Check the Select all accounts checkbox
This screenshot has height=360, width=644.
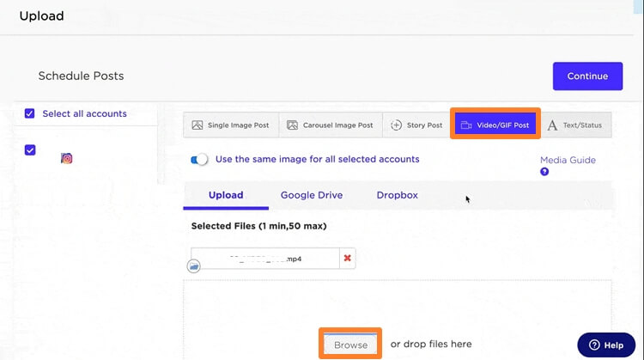tap(30, 113)
